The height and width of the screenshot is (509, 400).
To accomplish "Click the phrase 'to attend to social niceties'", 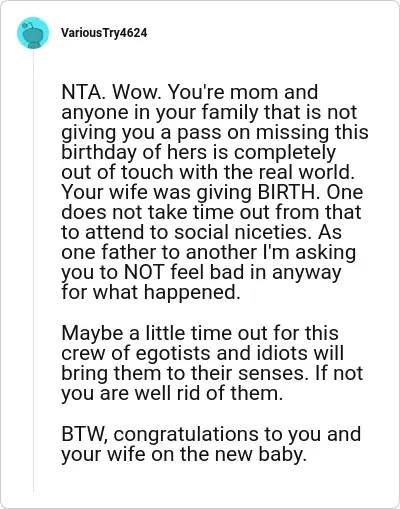I will pyautogui.click(x=184, y=232).
